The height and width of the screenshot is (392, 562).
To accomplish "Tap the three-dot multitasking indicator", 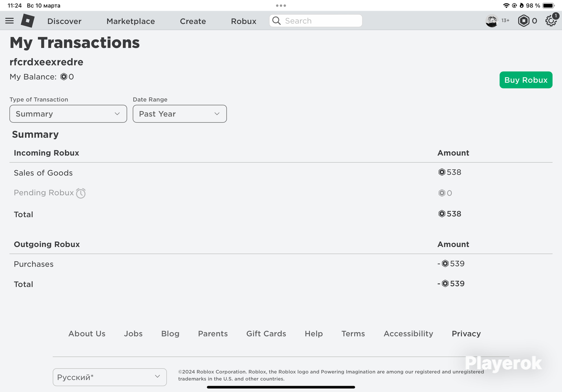I will click(281, 5).
